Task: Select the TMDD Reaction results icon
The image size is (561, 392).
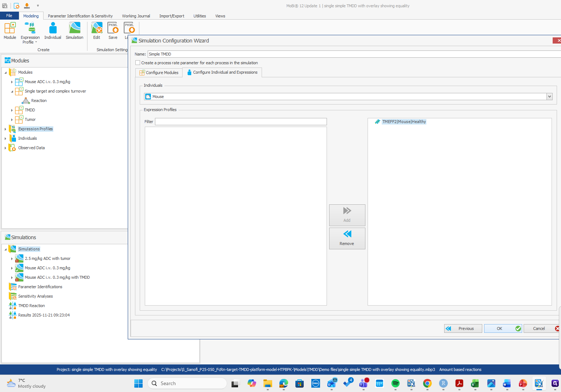Action: [x=13, y=306]
